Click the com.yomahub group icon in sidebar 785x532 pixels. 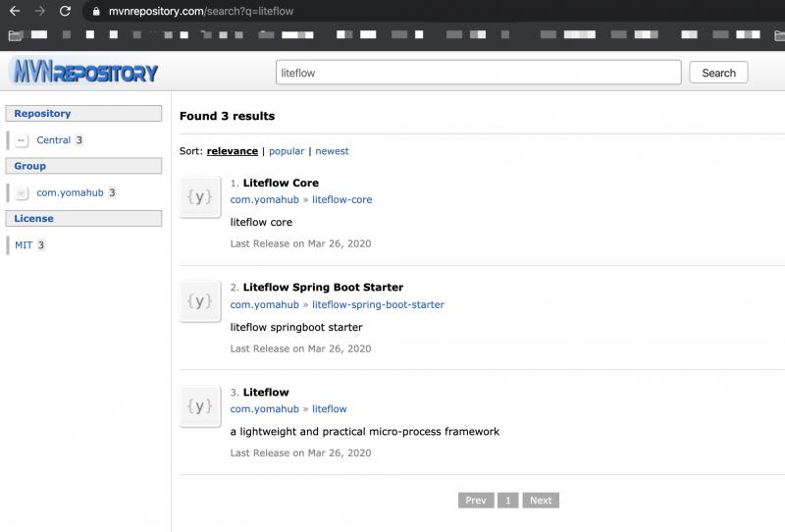pos(22,193)
